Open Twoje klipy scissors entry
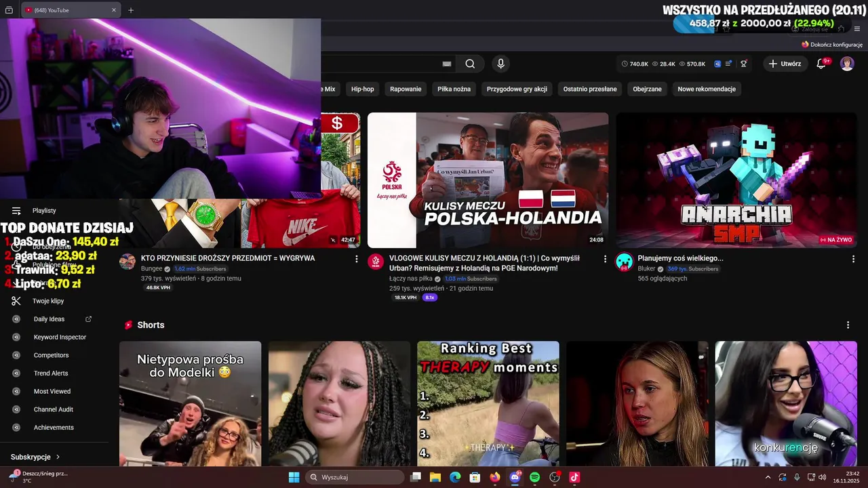This screenshot has width=868, height=488. 48,301
